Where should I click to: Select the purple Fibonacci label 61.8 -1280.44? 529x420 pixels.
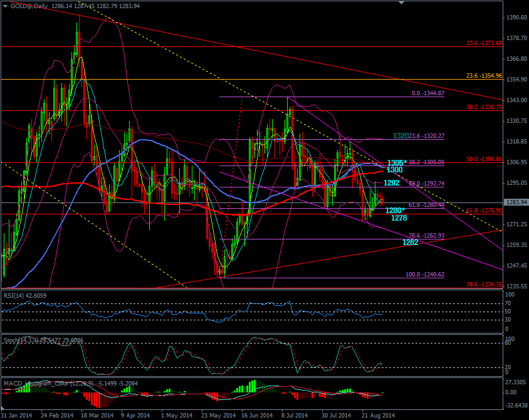(426, 205)
